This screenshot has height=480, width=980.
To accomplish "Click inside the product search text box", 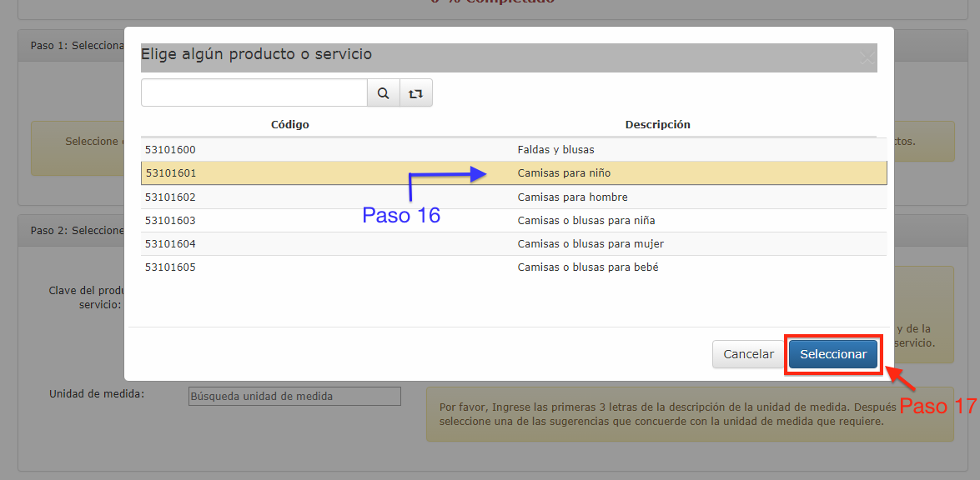I will [254, 93].
